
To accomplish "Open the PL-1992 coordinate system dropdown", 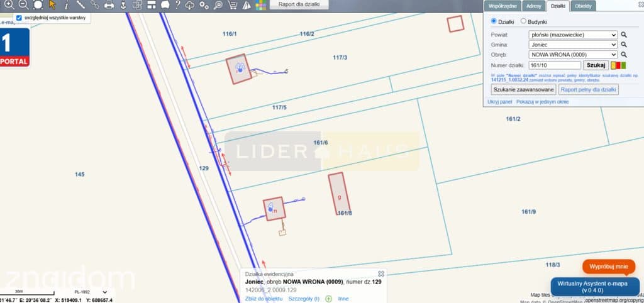I will [x=91, y=292].
